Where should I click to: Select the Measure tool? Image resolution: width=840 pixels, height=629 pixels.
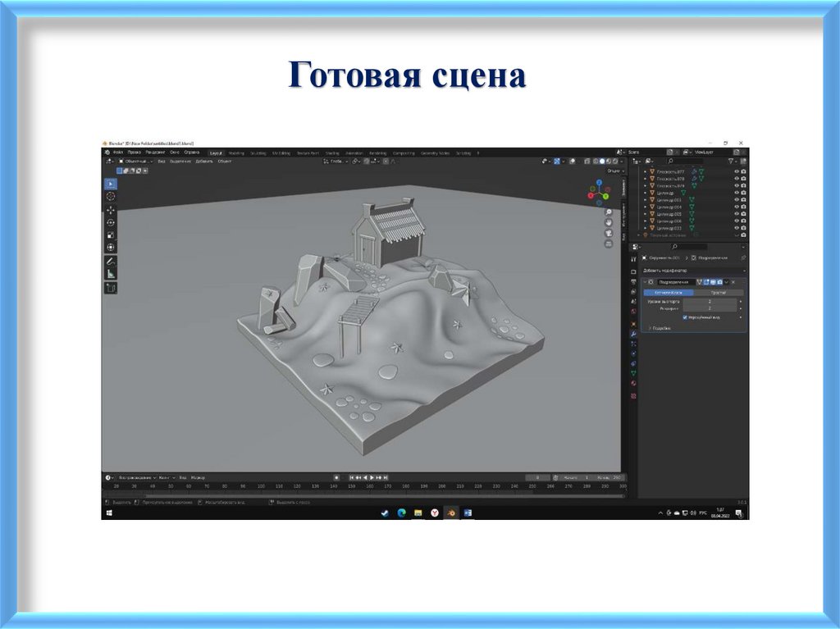tap(111, 274)
